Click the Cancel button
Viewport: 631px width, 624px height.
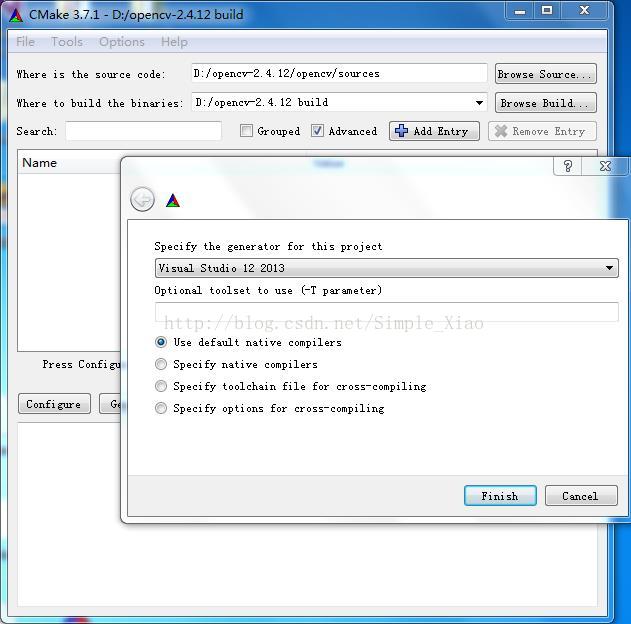pyautogui.click(x=581, y=496)
